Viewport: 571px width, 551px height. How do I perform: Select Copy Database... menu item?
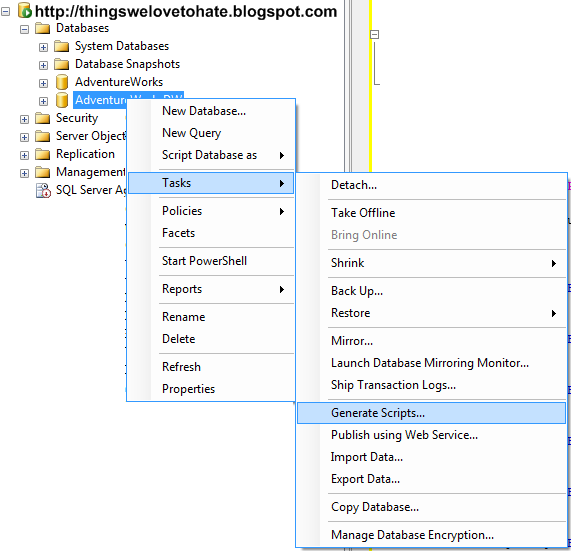[x=432, y=507]
